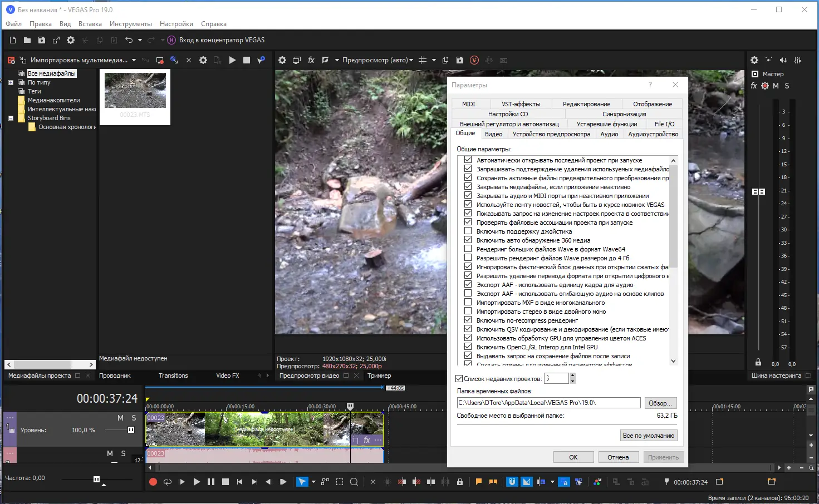This screenshot has width=819, height=504.
Task: Create a new project with the blank page icon
Action: (13, 40)
